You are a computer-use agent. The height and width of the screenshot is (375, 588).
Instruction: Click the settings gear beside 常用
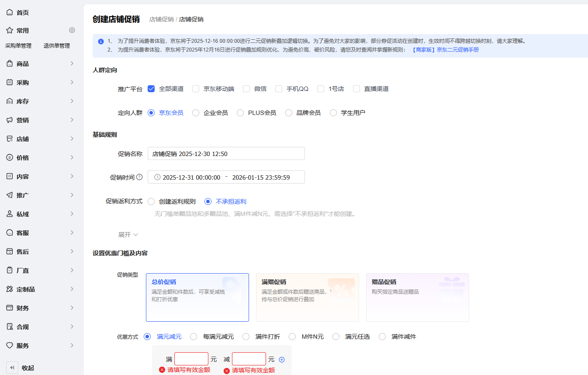pyautogui.click(x=72, y=30)
